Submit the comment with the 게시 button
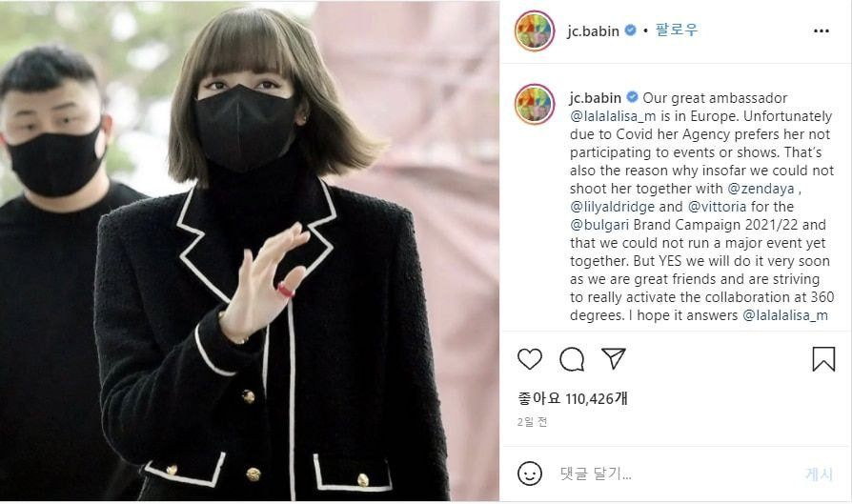This screenshot has width=852, height=504. [819, 474]
